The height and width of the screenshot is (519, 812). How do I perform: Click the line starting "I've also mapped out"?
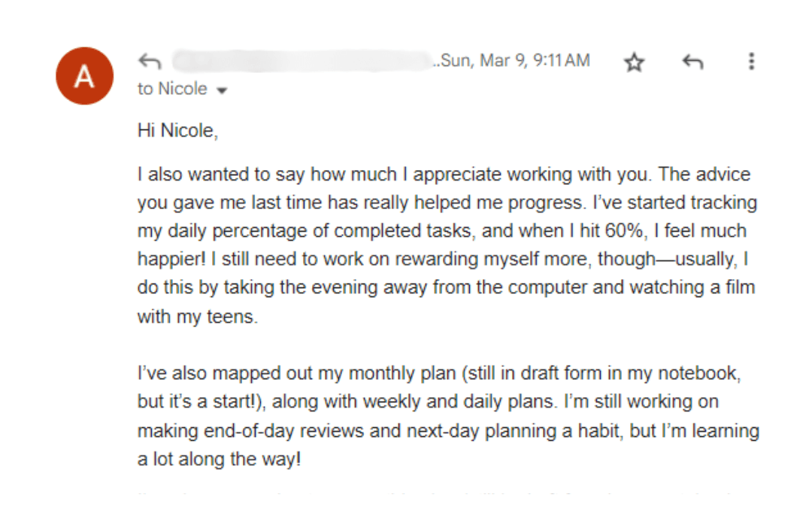tap(444, 374)
